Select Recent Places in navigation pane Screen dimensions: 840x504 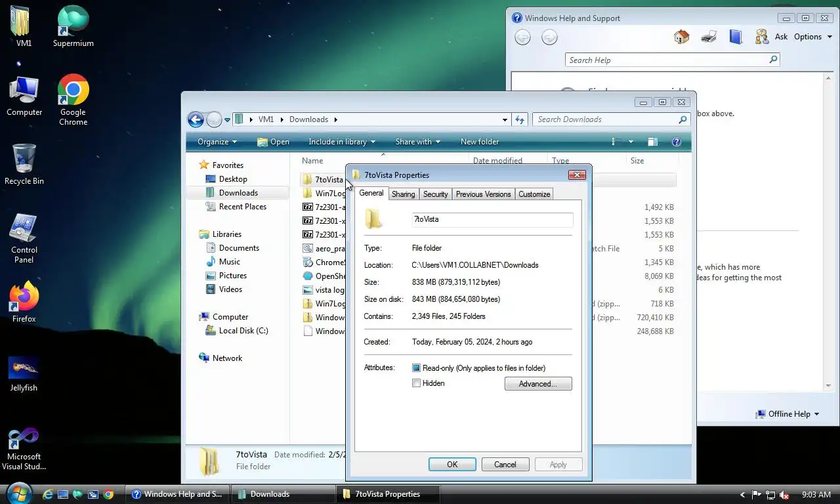click(242, 207)
